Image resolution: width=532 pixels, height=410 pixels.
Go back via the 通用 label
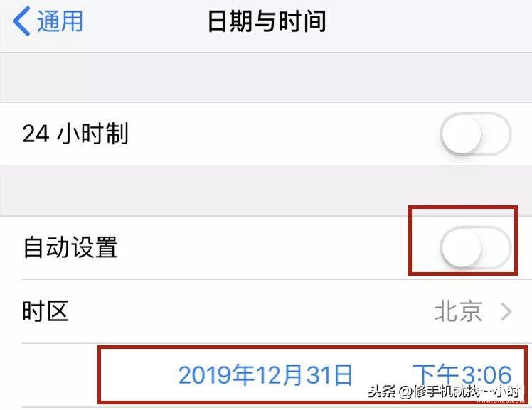click(x=60, y=21)
